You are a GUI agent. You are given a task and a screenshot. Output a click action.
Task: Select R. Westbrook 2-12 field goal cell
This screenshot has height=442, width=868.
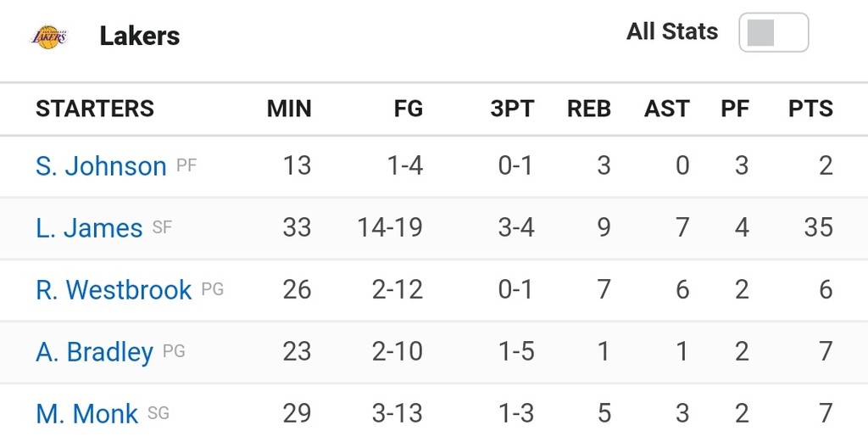(x=398, y=289)
